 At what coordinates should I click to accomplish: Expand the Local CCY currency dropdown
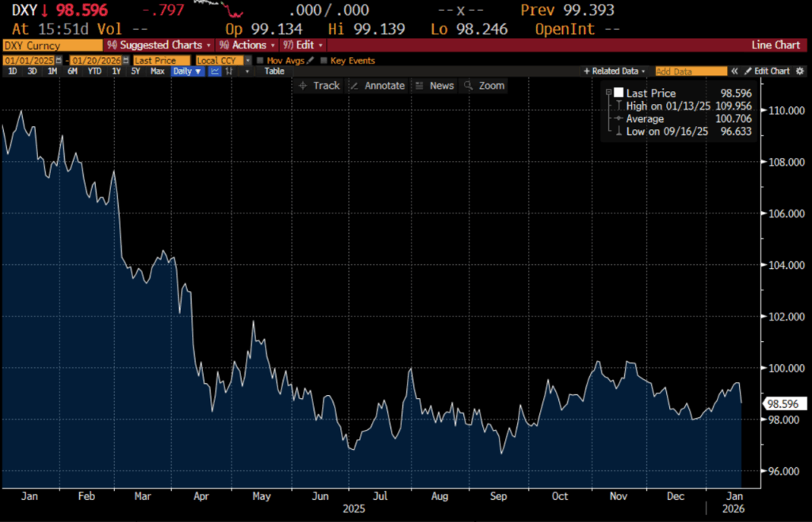[248, 60]
